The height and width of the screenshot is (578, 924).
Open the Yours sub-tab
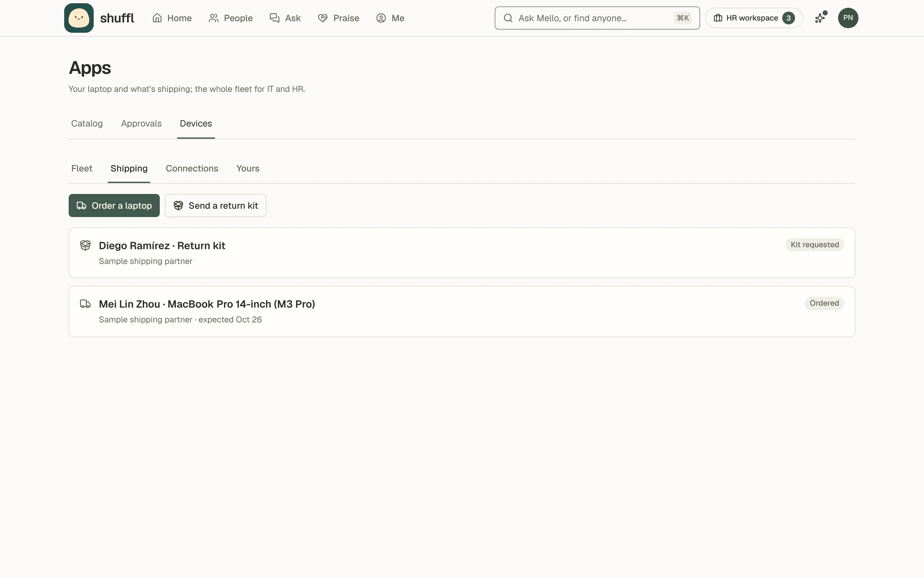click(248, 169)
